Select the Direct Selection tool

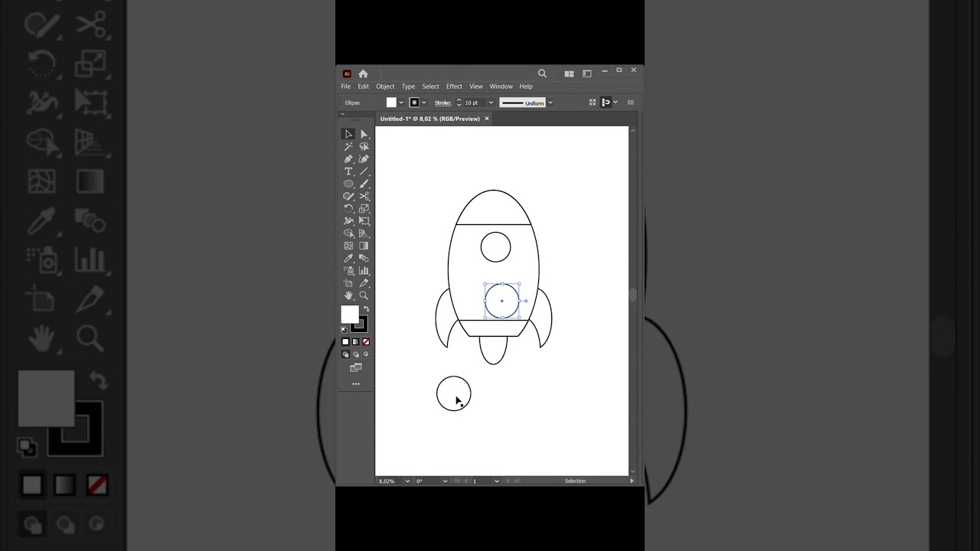[x=364, y=134]
